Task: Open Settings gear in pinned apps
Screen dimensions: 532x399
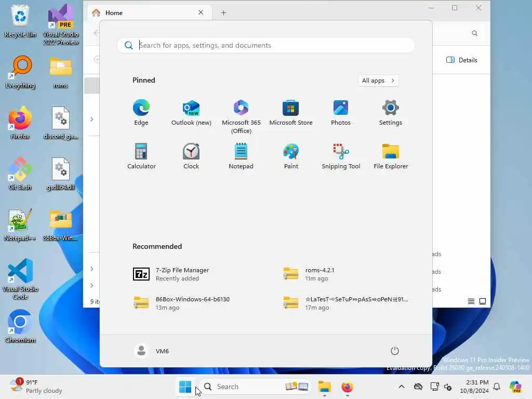Action: coord(391,113)
